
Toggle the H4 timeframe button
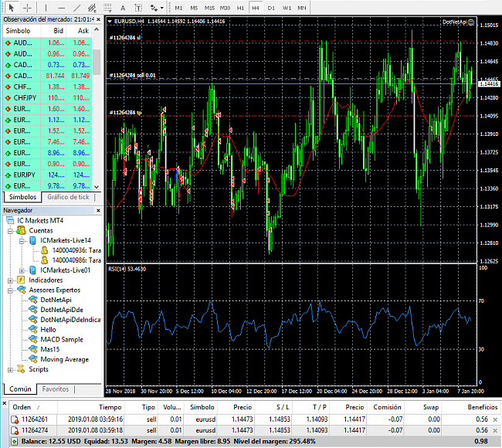256,8
